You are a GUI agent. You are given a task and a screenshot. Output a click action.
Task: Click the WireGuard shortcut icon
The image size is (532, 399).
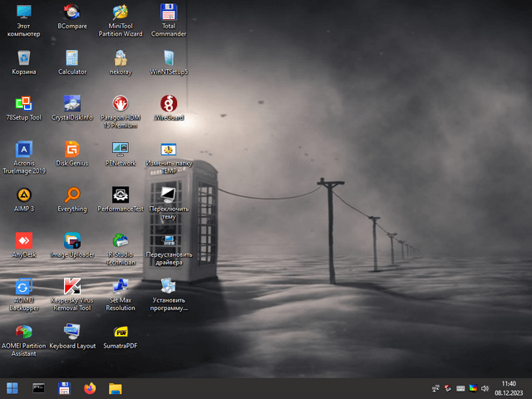pos(169,104)
